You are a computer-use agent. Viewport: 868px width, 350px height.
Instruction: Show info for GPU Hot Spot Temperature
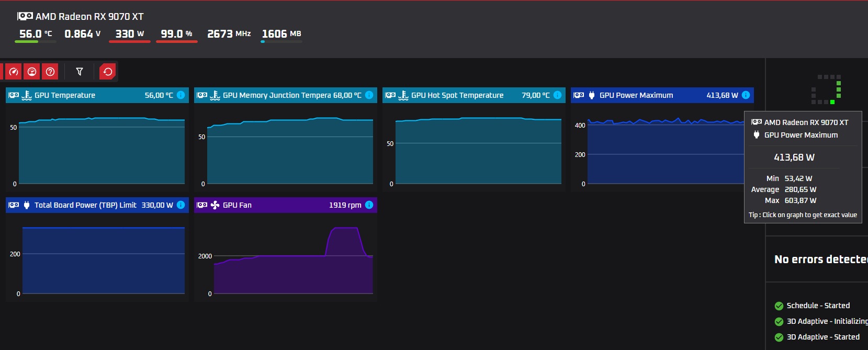557,95
